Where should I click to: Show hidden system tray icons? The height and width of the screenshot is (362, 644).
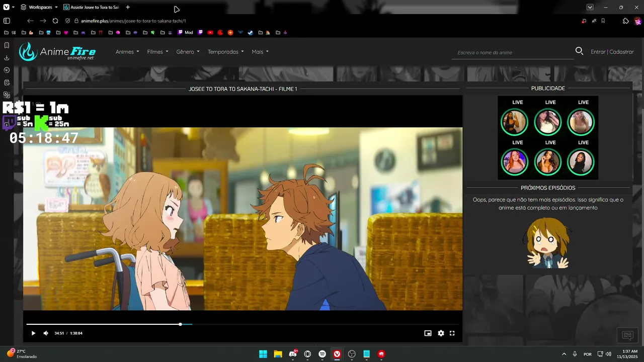[563, 354]
